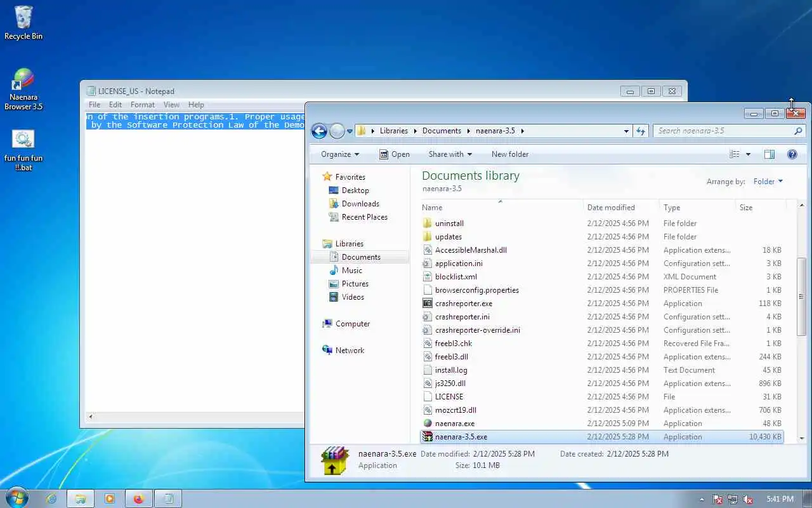Image resolution: width=812 pixels, height=508 pixels.
Task: Sort by the Date modified column header
Action: (x=621, y=208)
